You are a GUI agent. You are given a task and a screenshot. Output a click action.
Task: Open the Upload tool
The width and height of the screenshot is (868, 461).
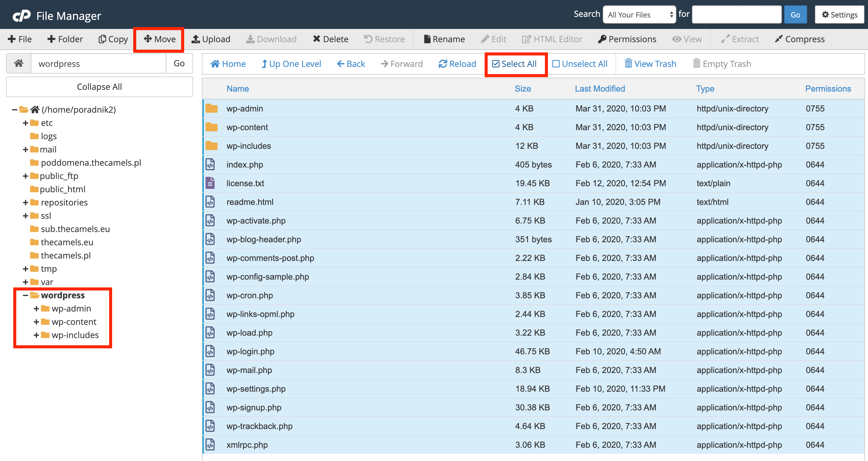(211, 39)
